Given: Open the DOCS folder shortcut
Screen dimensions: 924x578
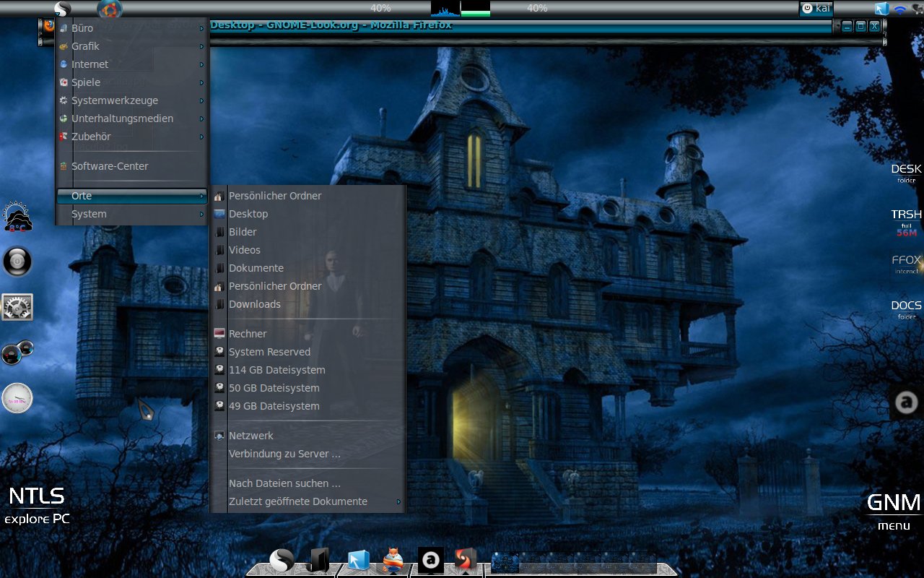Looking at the screenshot, I should [906, 310].
